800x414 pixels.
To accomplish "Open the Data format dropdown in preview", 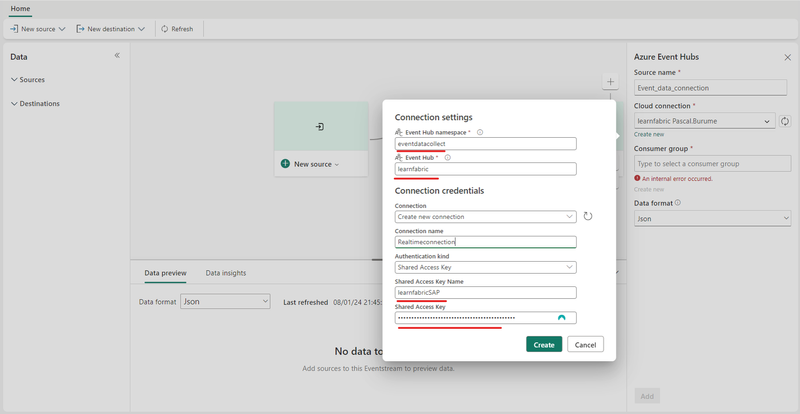I will [225, 302].
